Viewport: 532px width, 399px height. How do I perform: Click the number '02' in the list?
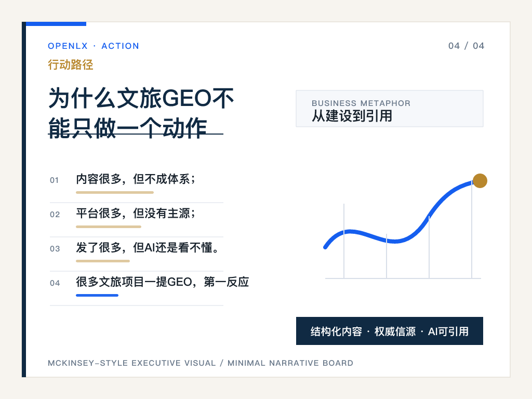55,215
